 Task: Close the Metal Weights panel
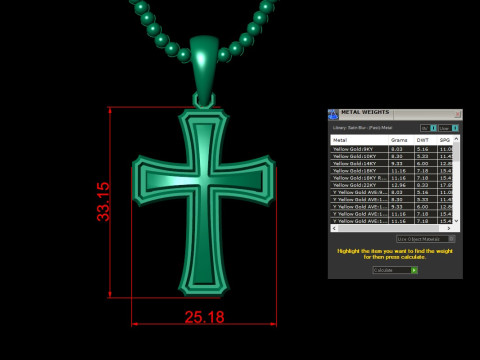pos(457,114)
